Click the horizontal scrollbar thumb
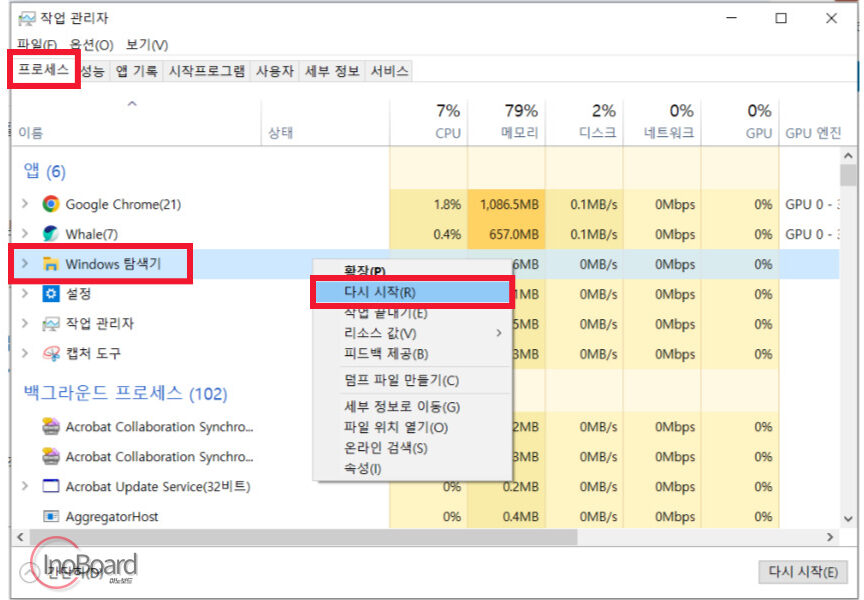This screenshot has height=600, width=864. click(303, 537)
